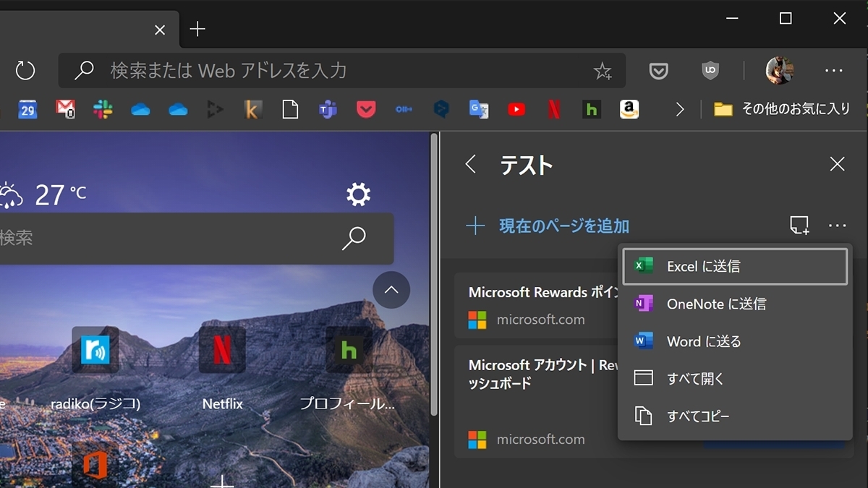Open the blank page icon bookmark
868x488 pixels.
(x=290, y=109)
